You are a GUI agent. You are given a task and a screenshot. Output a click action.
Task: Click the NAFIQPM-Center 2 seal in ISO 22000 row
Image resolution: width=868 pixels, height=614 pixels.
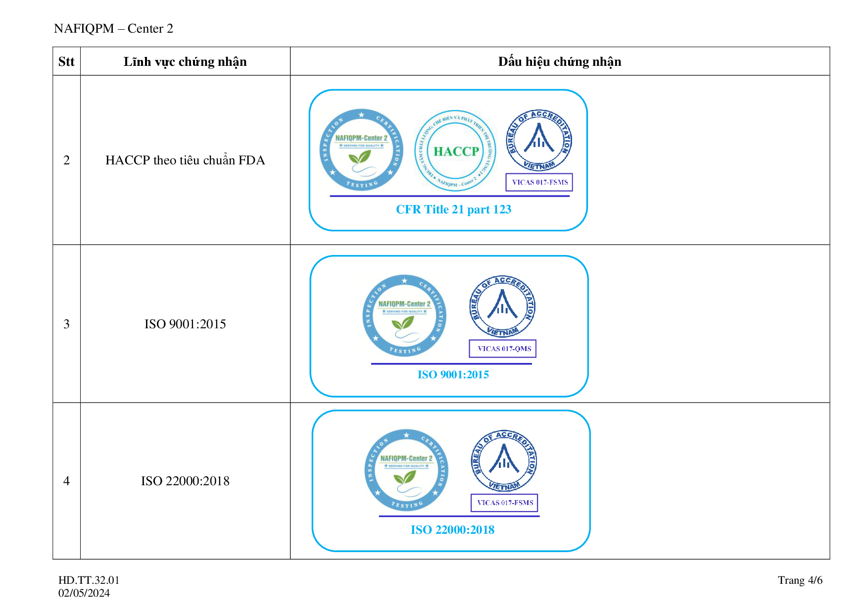[x=406, y=470]
